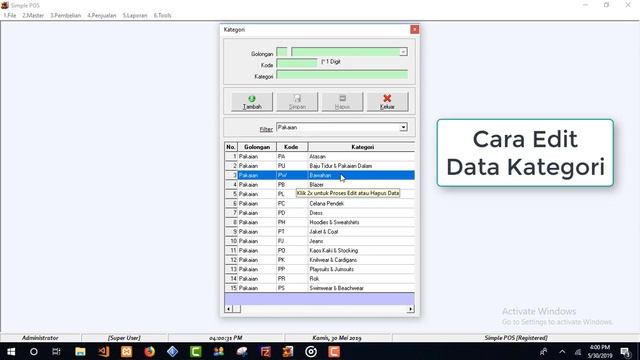Click the Keluar button
This screenshot has height=360, width=640.
[387, 102]
